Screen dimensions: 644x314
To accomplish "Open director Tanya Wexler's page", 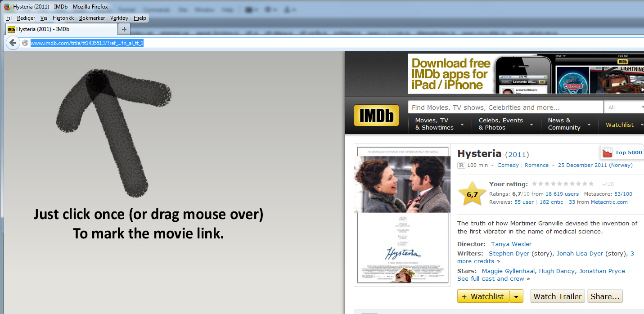I will (x=511, y=244).
